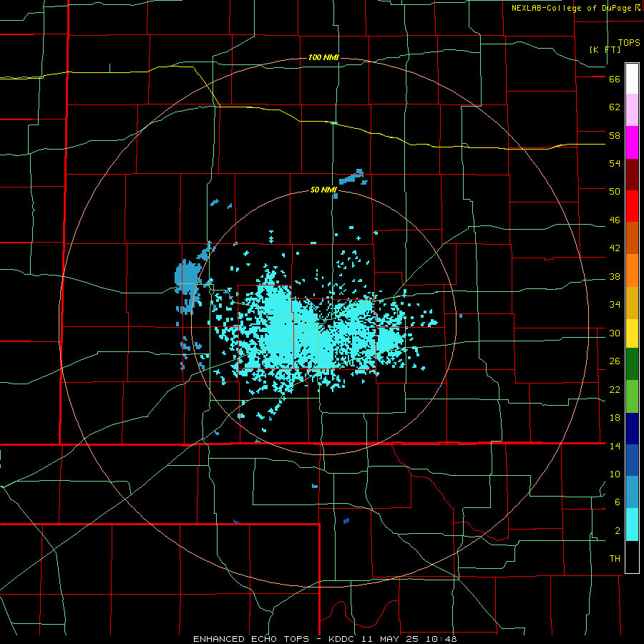
Task: Click the 50 NMI range ring label
Action: coord(323,190)
